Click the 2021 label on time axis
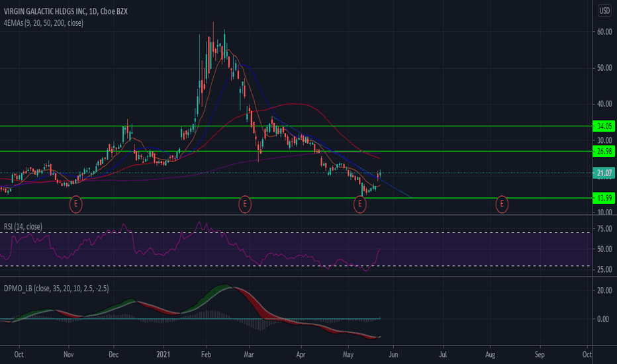This screenshot has height=364, width=617. pyautogui.click(x=164, y=355)
